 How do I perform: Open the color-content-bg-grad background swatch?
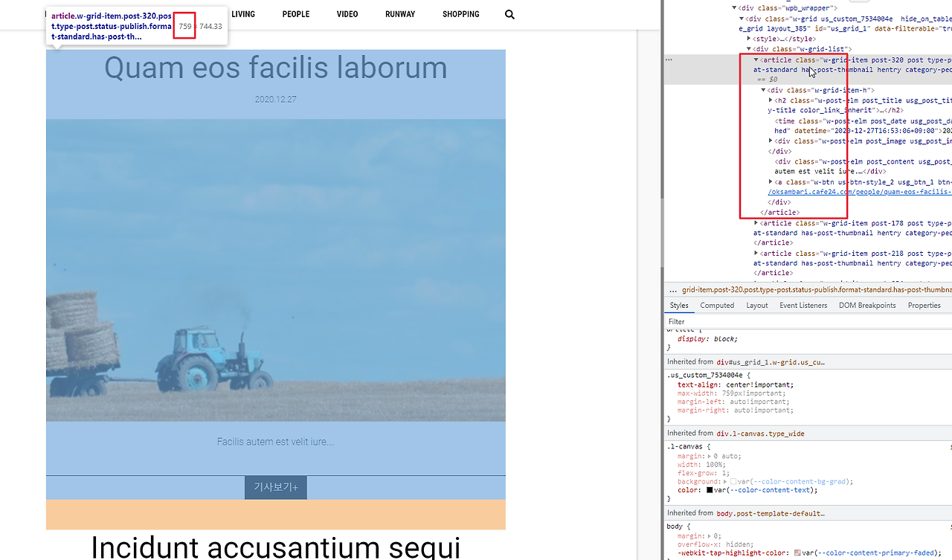pos(733,482)
